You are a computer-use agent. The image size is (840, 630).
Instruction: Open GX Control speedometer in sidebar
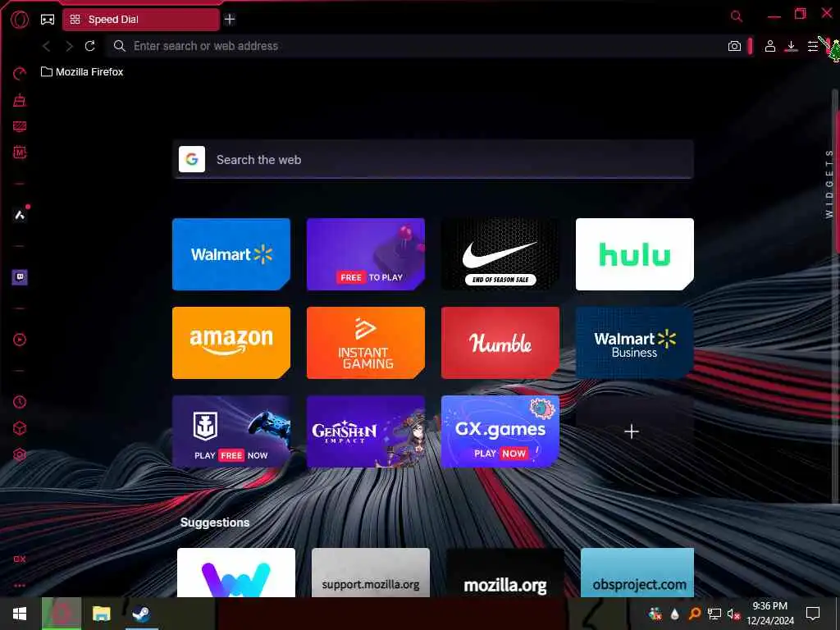point(20,73)
